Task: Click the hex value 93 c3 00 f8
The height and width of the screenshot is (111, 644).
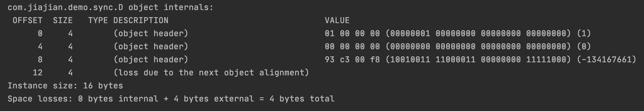Action: (352, 60)
